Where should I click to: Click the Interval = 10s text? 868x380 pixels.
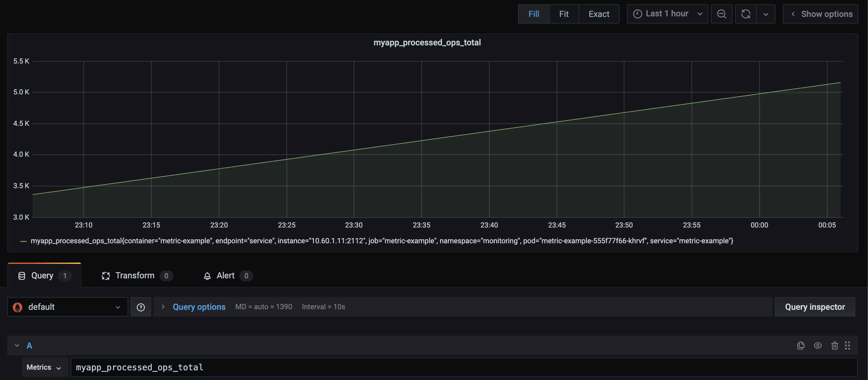(323, 306)
